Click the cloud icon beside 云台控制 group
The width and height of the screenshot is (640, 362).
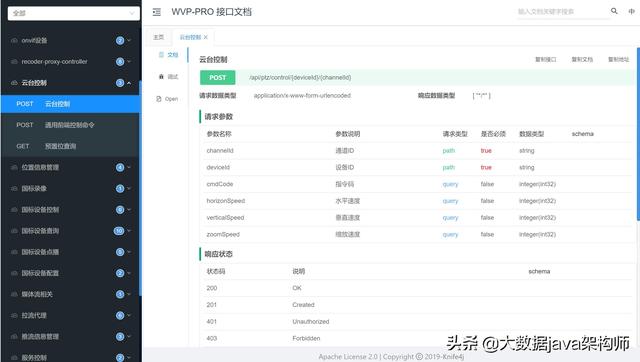pyautogui.click(x=14, y=83)
